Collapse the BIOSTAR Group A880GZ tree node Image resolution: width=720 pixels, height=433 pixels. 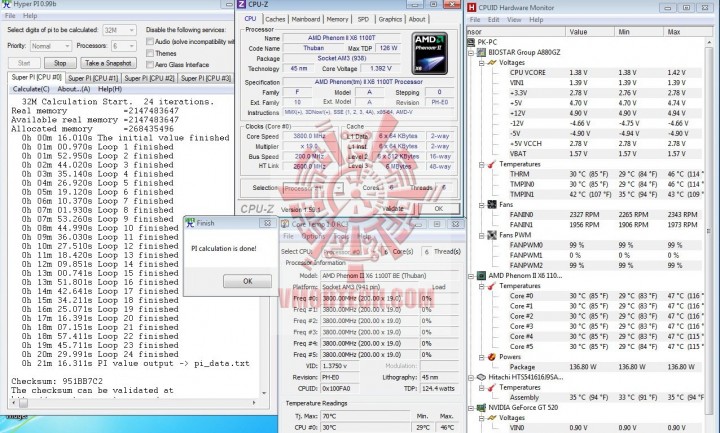tap(471, 53)
